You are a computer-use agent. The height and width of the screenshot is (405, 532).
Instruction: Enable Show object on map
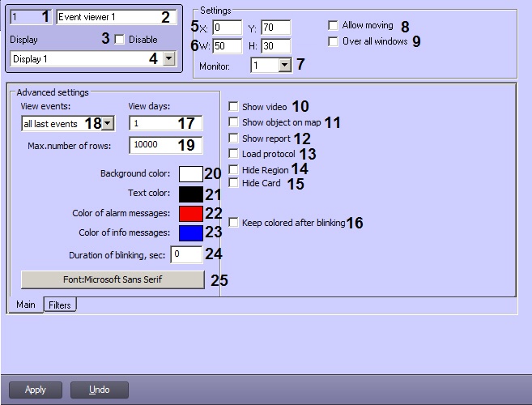point(233,122)
